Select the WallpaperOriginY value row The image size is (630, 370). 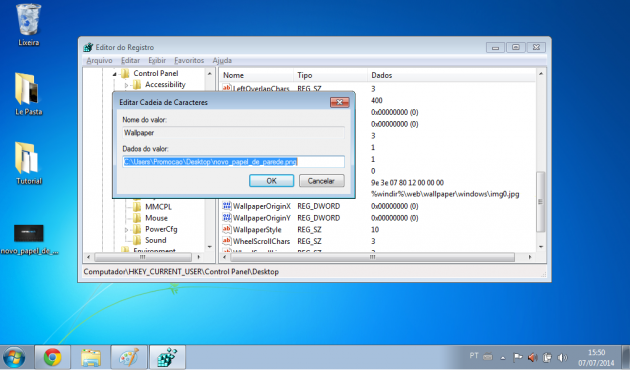coord(378,218)
